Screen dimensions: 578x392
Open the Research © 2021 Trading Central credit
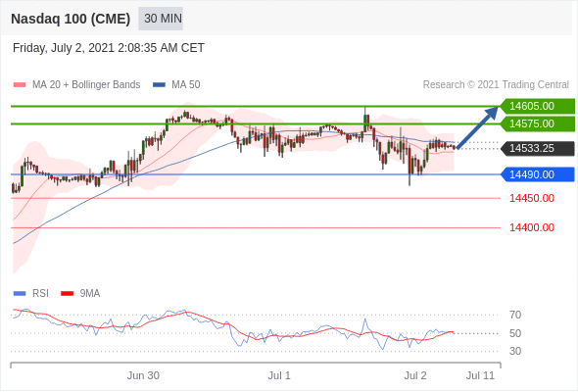click(496, 85)
